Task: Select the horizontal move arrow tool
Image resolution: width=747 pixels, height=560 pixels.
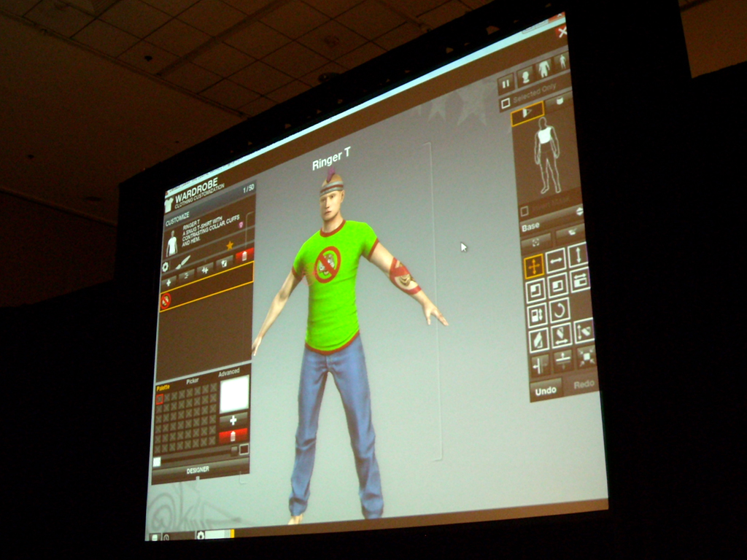Action: point(556,261)
